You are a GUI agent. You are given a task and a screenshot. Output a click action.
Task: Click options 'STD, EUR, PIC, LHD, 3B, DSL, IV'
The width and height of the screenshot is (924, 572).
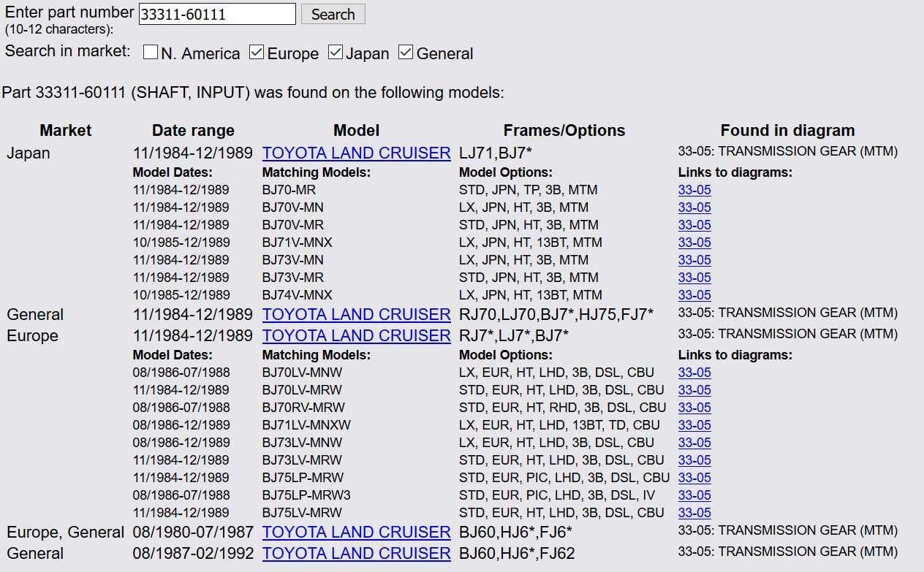pyautogui.click(x=558, y=495)
